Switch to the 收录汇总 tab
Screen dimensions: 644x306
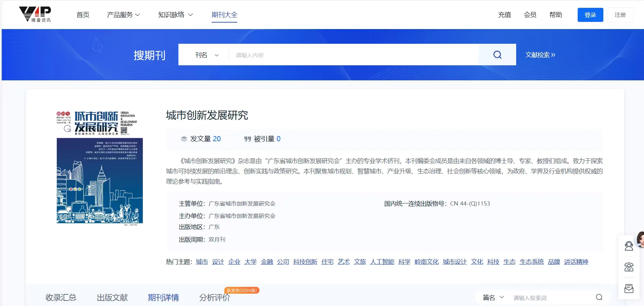pos(61,297)
